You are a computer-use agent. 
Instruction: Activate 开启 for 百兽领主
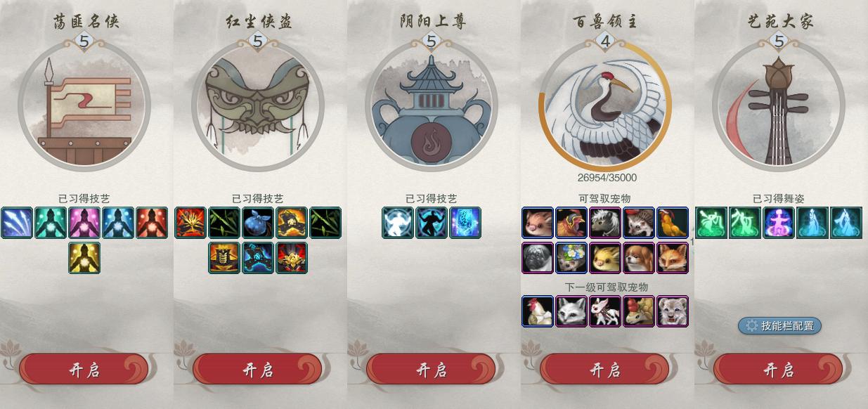click(604, 370)
